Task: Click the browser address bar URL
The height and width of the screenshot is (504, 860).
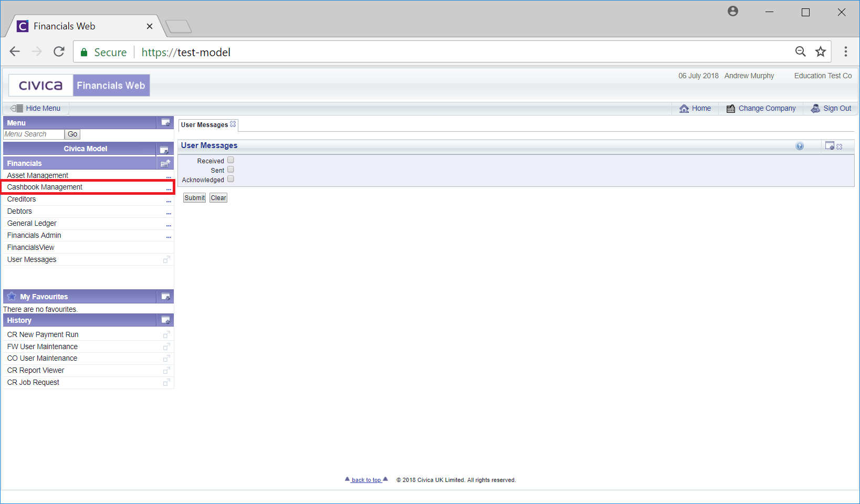Action: tap(186, 52)
